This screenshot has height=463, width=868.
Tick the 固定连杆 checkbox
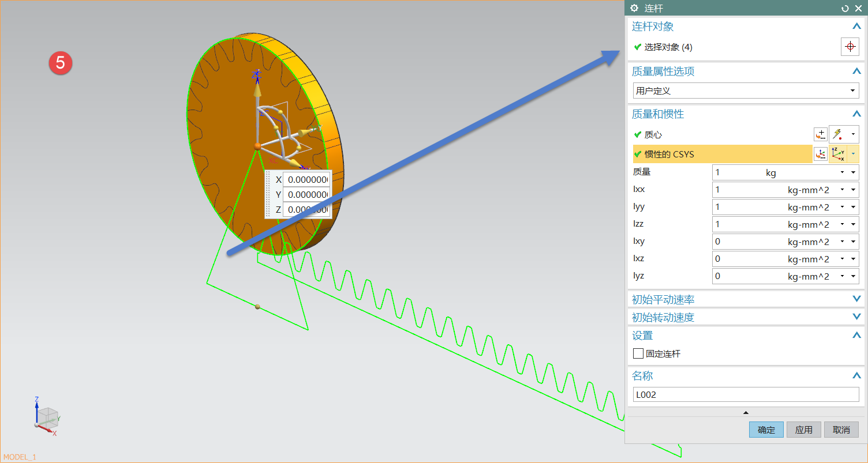coord(638,353)
